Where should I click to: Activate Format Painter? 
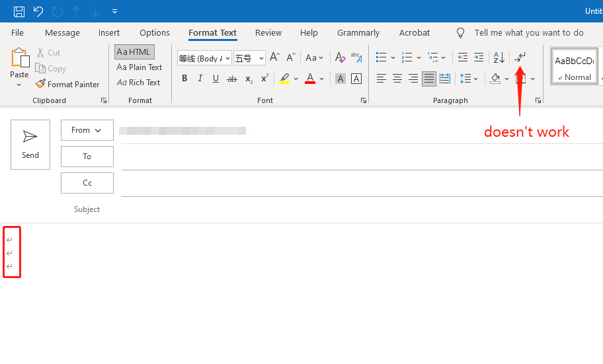coord(67,84)
